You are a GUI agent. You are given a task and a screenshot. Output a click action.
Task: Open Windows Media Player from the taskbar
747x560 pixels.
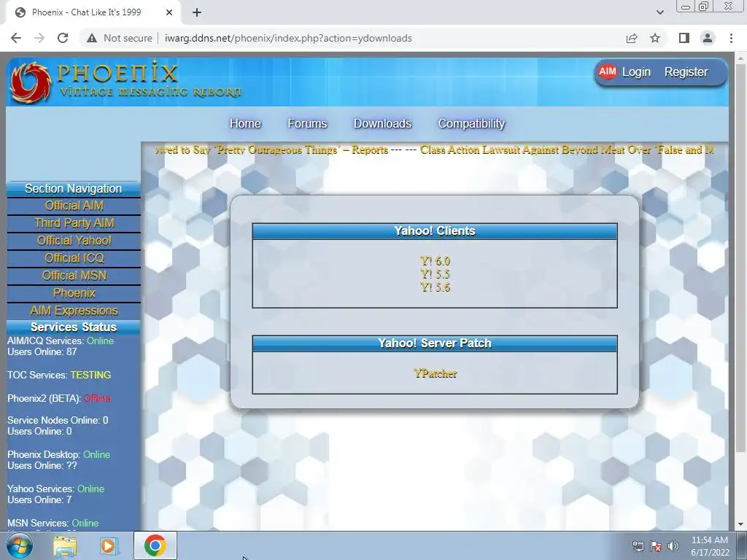[x=108, y=546]
